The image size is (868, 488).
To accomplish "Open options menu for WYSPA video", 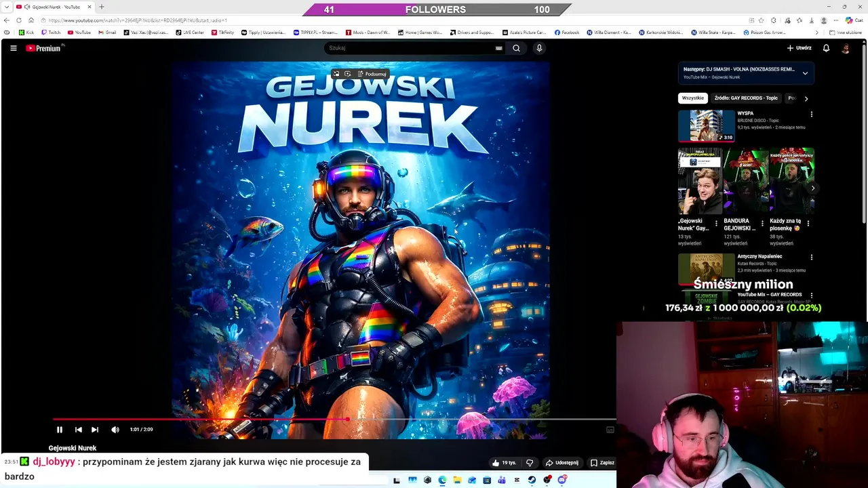I will coord(811,115).
